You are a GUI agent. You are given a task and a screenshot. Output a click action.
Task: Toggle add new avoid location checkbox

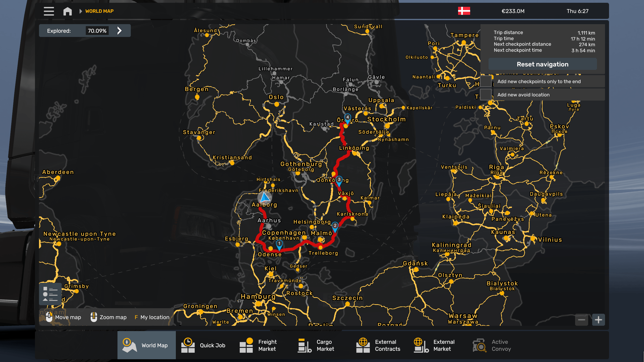tap(486, 95)
